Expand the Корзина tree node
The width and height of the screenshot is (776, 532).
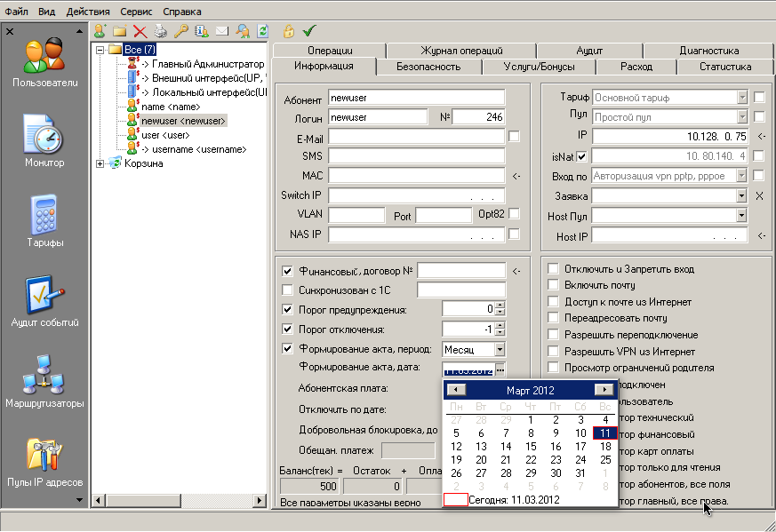100,163
